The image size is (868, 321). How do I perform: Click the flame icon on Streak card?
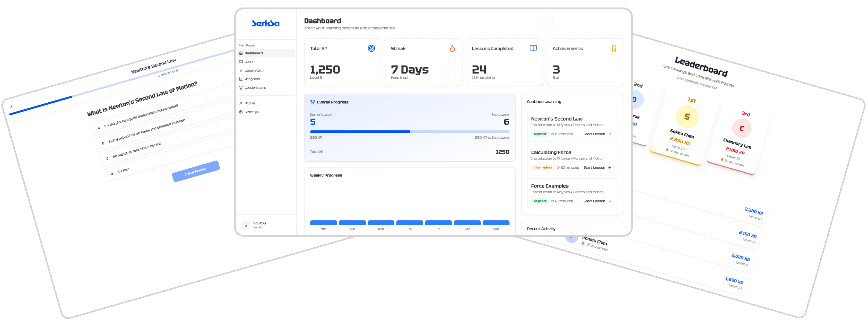452,48
